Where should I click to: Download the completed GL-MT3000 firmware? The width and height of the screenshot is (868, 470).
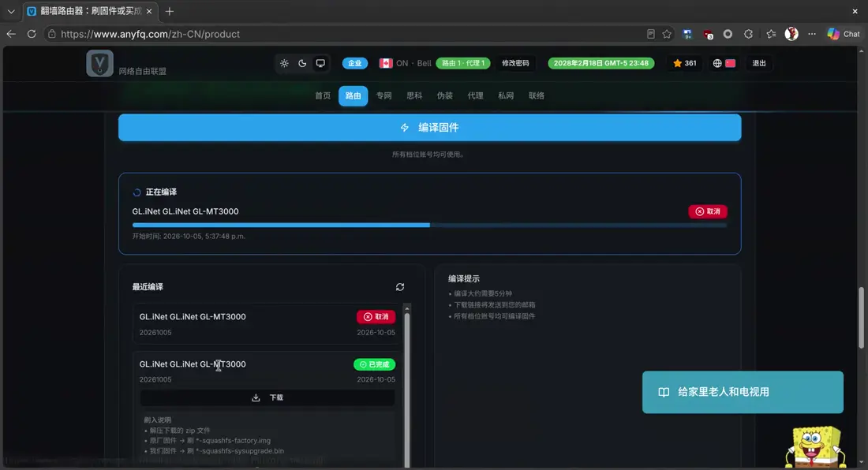pyautogui.click(x=268, y=397)
